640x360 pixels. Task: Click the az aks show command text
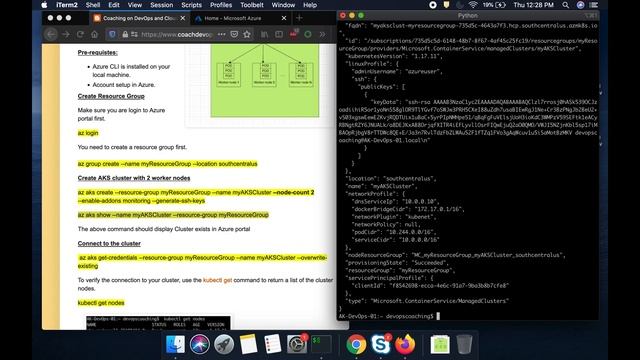pyautogui.click(x=173, y=215)
